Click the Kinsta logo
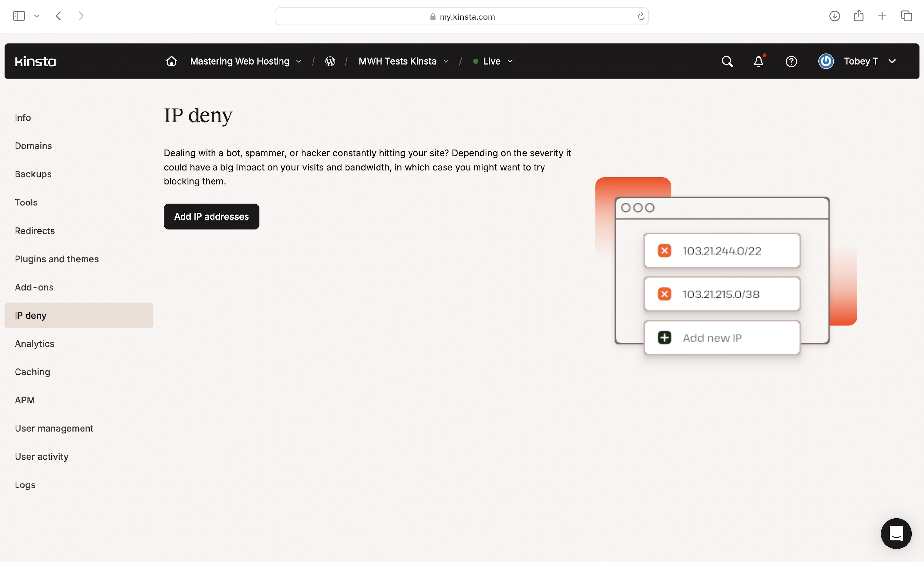Screen dimensions: 924x562 pos(35,61)
